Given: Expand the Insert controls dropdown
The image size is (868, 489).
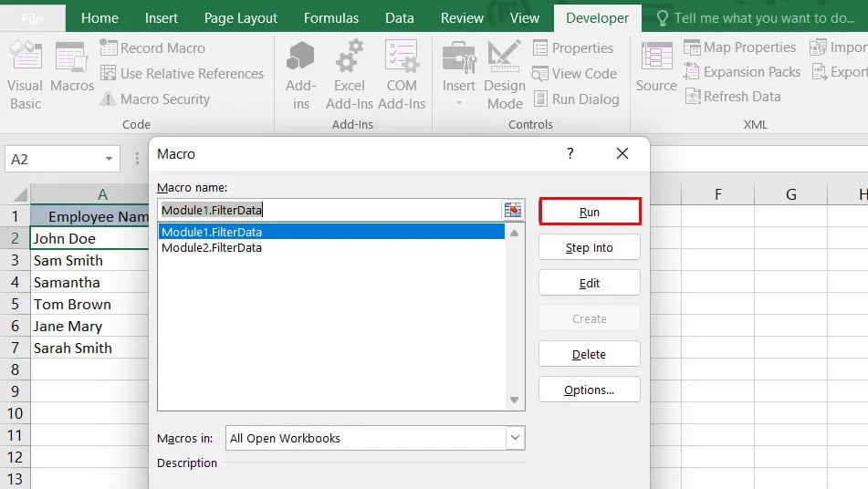Looking at the screenshot, I should pos(459,102).
